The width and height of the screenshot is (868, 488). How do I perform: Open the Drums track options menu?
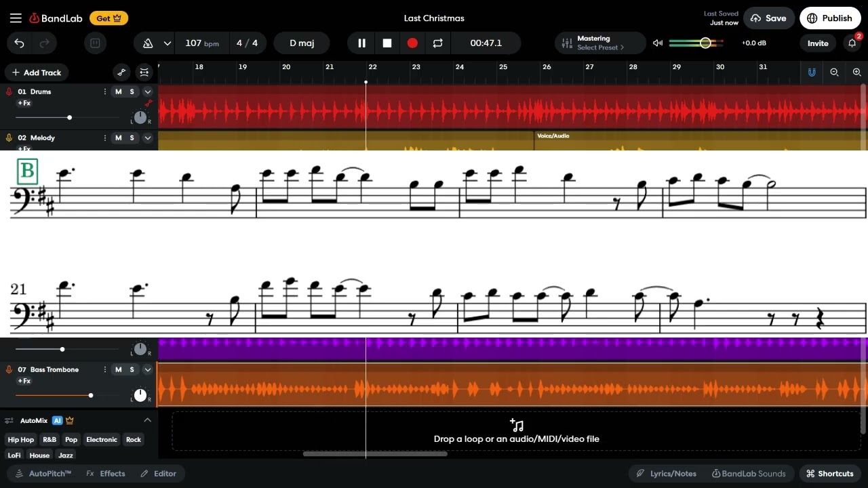click(104, 91)
